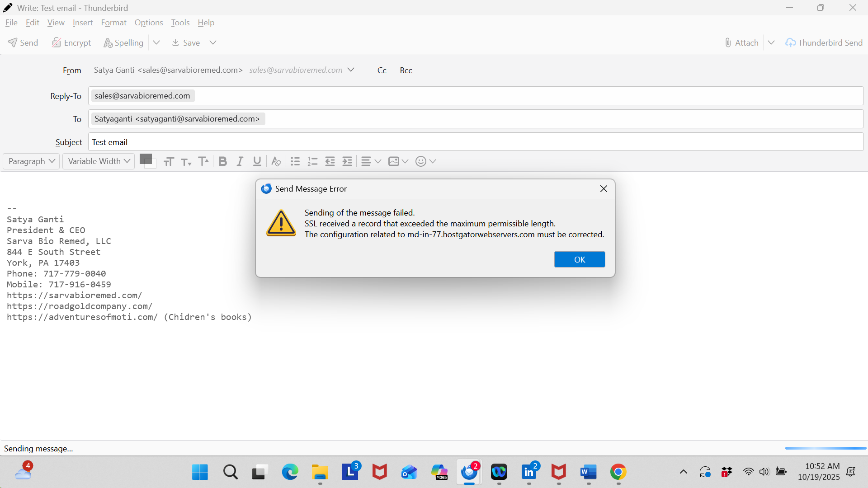The height and width of the screenshot is (488, 868).
Task: Click OK in the error dialog
Action: pos(579,259)
